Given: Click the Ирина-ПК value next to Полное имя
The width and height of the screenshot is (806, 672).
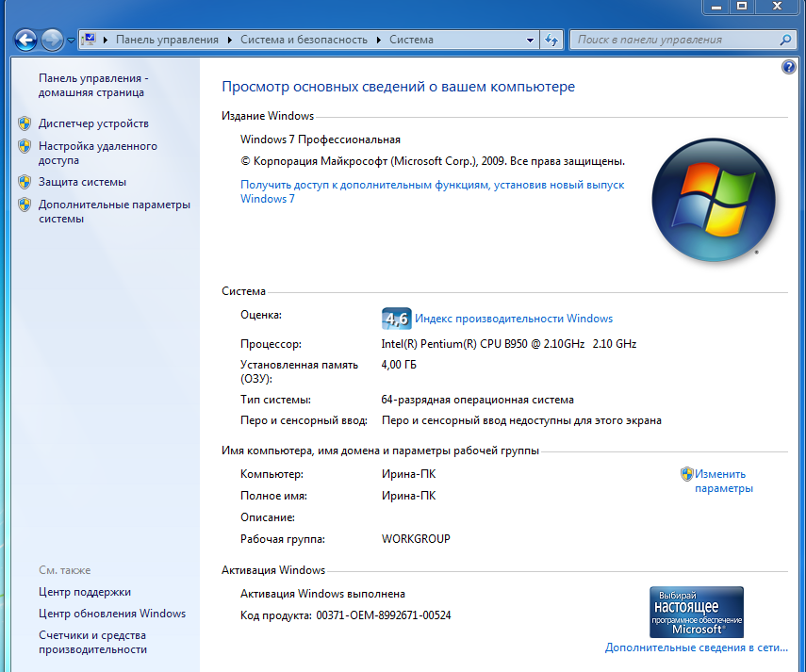Looking at the screenshot, I should tap(408, 496).
